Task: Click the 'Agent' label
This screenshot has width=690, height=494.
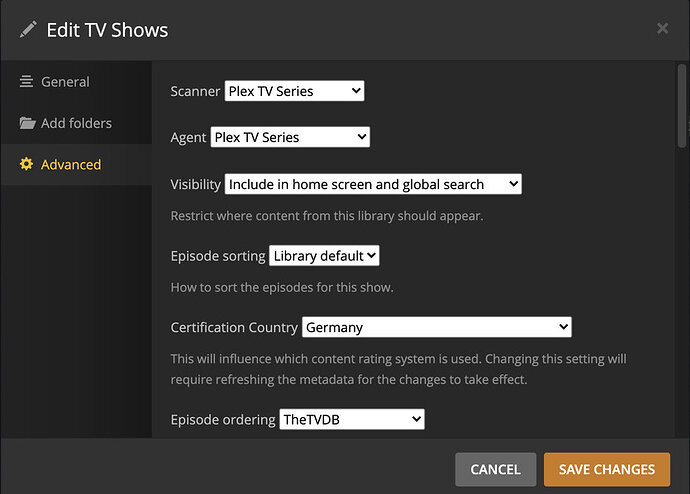Action: 188,138
